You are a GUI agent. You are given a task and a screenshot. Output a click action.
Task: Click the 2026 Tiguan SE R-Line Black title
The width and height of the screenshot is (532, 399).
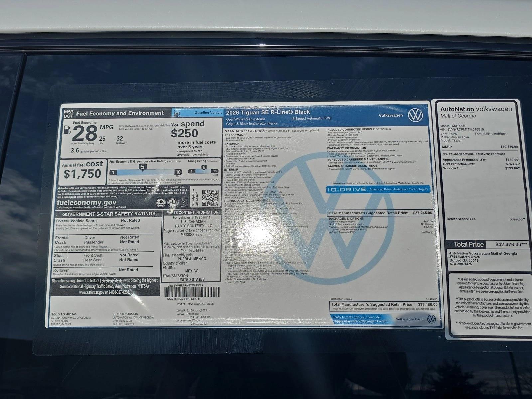(268, 112)
